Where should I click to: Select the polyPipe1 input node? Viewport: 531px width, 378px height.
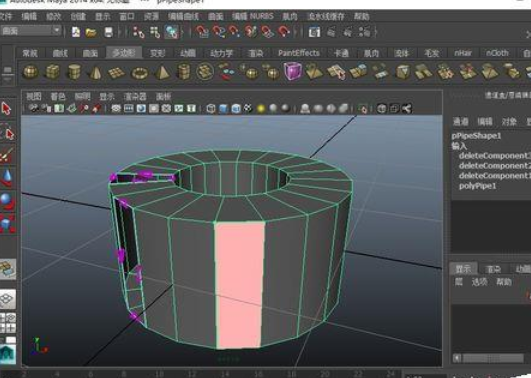pos(477,186)
